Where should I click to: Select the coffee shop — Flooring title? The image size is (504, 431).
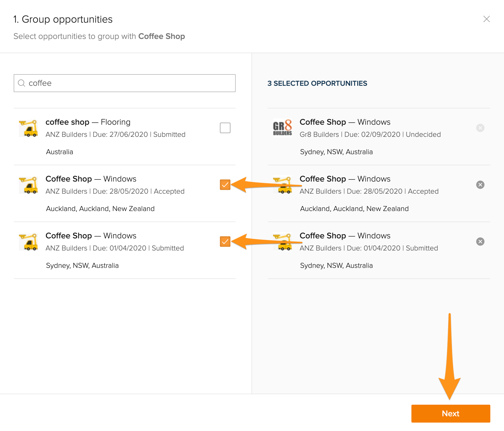[x=88, y=122]
